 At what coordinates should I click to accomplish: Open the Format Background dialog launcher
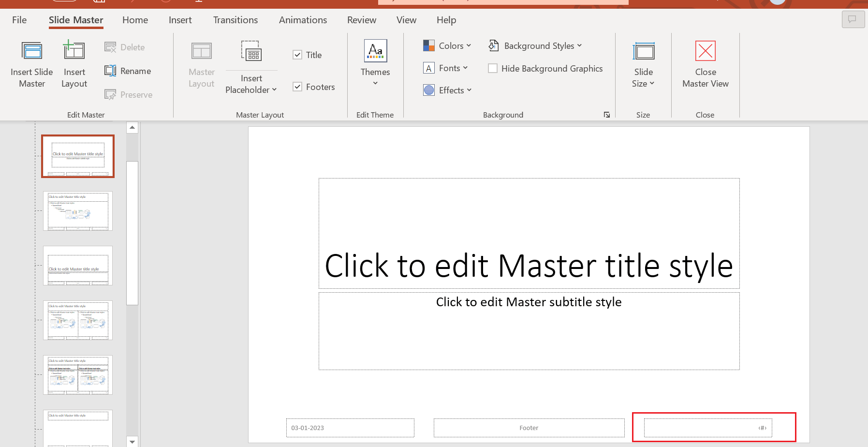(x=607, y=115)
